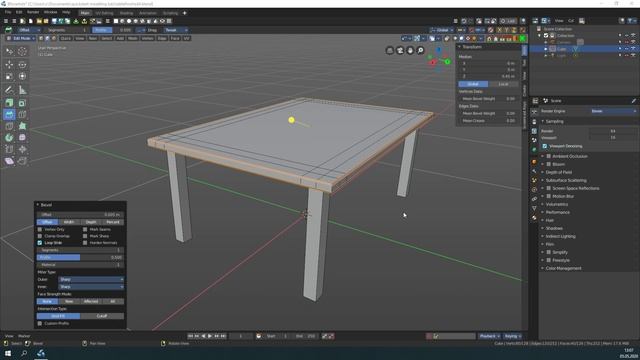Toggle Viewport Denoising checkbox
Image resolution: width=640 pixels, height=360 pixels.
click(x=544, y=146)
